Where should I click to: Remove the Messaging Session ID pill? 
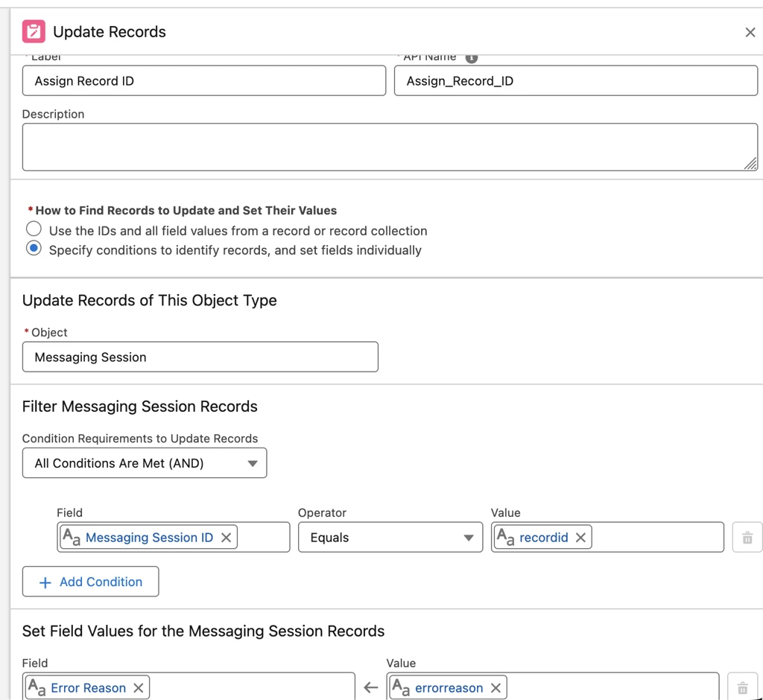click(x=226, y=538)
